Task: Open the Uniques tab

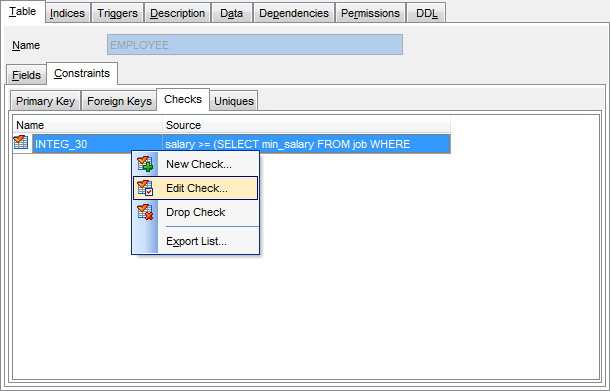Action: pos(234,101)
